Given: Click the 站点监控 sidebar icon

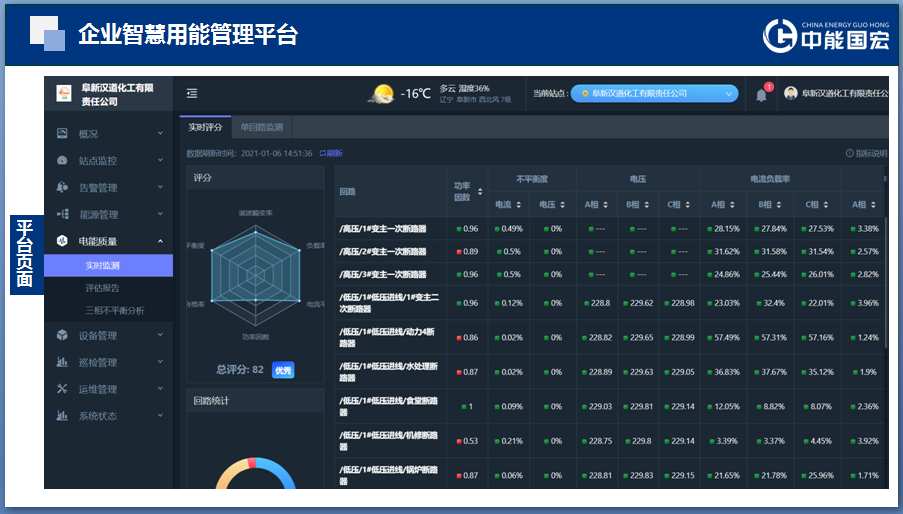Looking at the screenshot, I should [62, 160].
